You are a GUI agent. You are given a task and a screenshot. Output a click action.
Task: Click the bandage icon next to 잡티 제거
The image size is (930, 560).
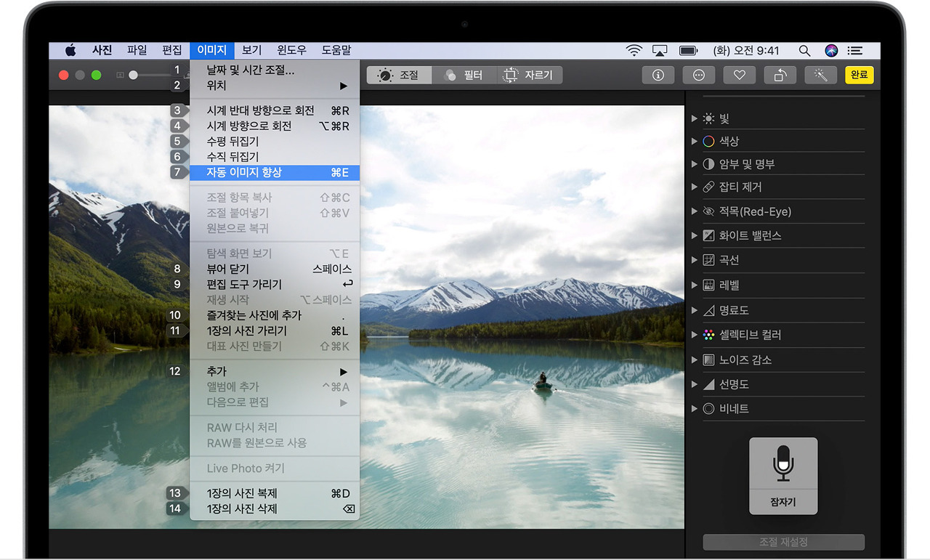[708, 187]
